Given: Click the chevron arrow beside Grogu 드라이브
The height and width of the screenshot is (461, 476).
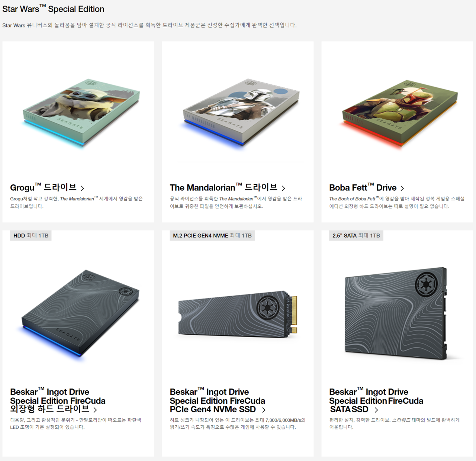Looking at the screenshot, I should [83, 188].
